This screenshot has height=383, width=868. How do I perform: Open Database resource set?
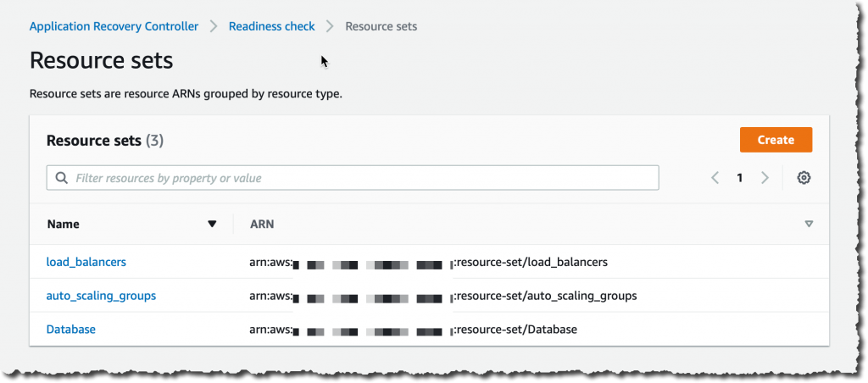(x=71, y=330)
